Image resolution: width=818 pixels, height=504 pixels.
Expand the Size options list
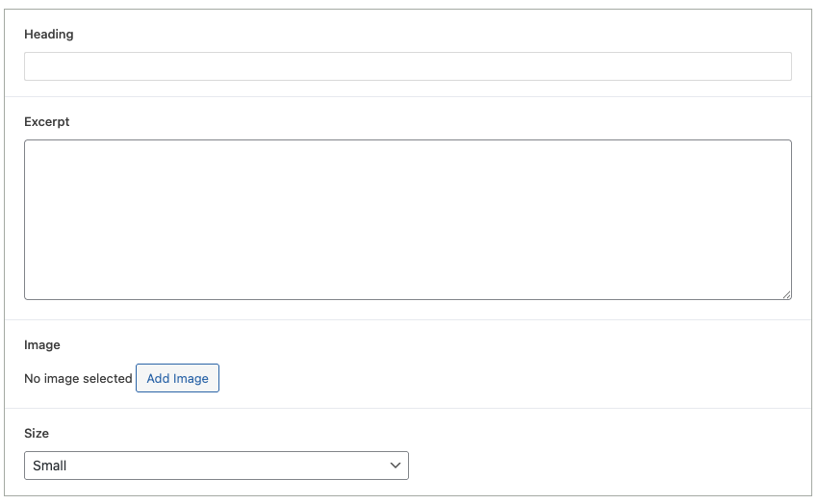[216, 466]
